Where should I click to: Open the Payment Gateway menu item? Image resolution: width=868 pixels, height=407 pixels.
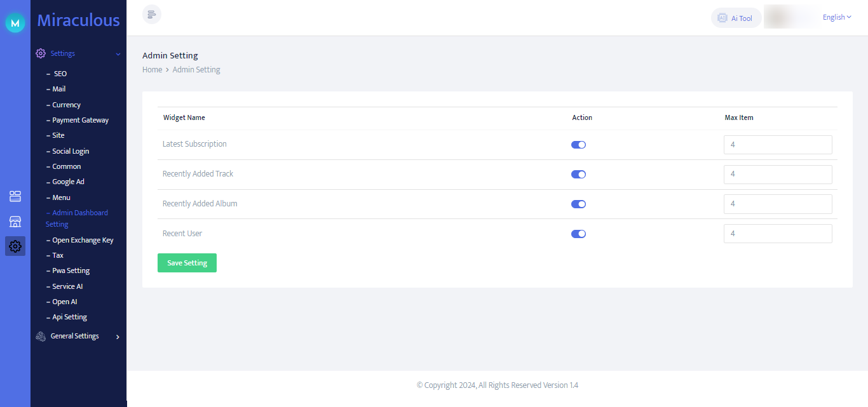pos(80,120)
